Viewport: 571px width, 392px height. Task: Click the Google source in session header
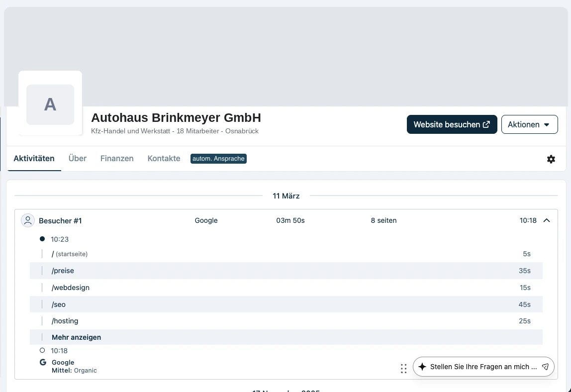(206, 220)
